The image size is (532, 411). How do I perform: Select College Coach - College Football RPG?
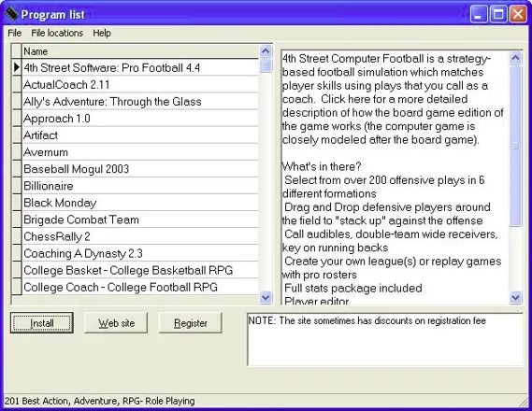click(140, 287)
